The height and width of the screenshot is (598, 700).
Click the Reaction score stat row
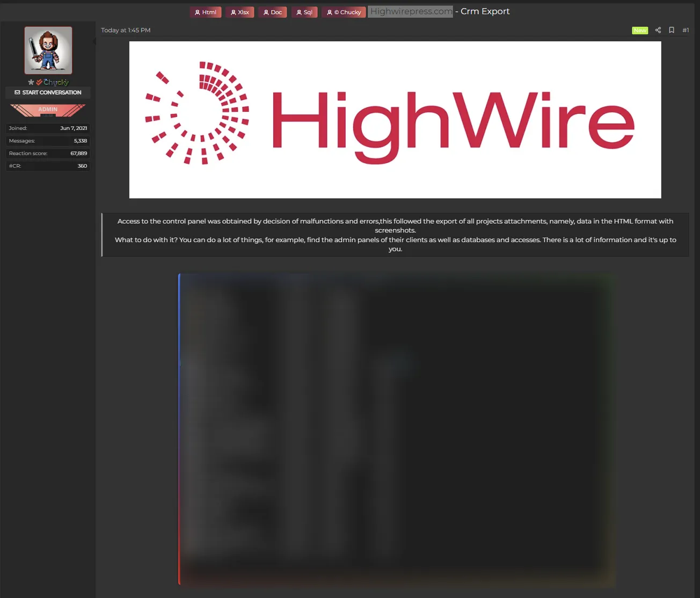[48, 154]
